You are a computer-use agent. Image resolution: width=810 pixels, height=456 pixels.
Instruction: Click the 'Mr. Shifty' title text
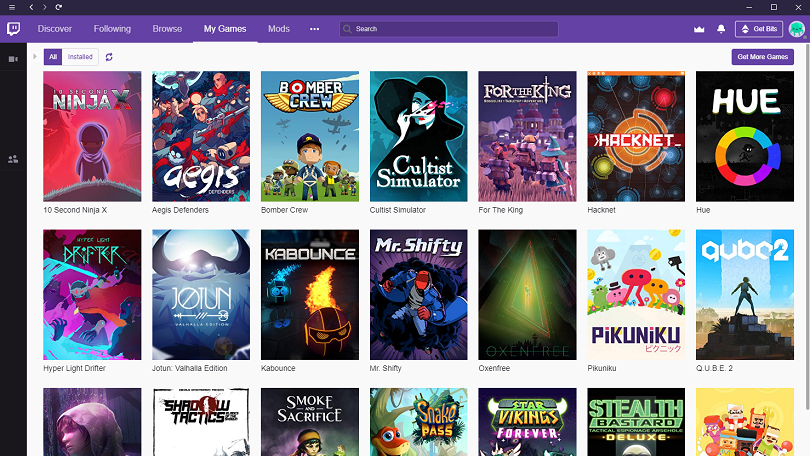click(385, 368)
